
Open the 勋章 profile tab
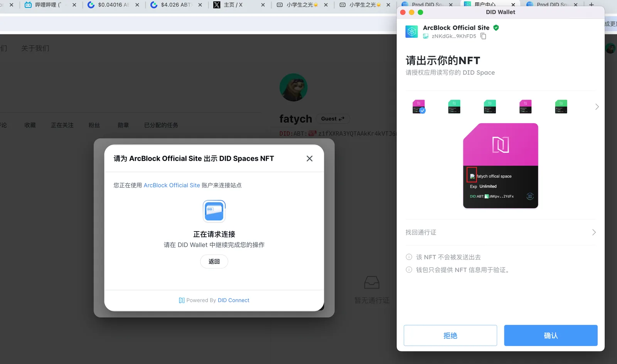pos(123,125)
